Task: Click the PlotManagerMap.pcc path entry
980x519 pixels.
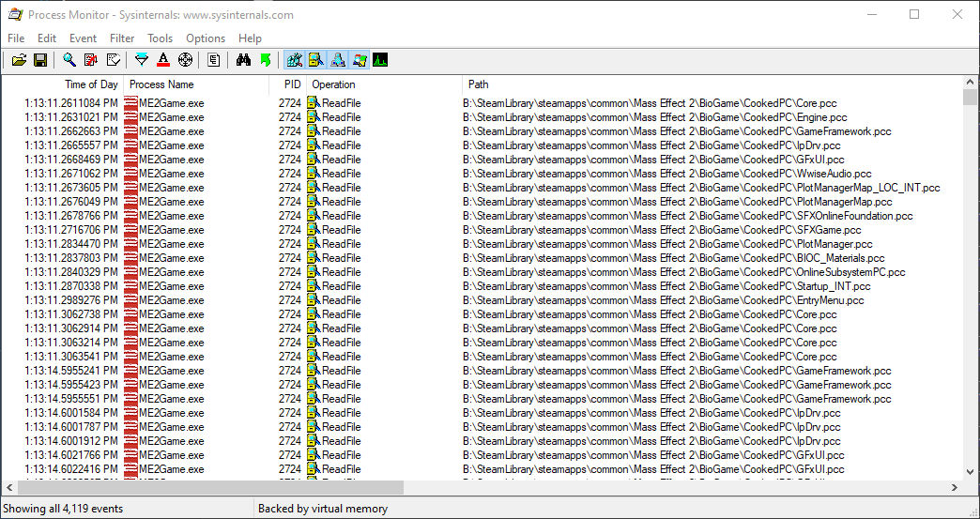Action: coord(678,202)
